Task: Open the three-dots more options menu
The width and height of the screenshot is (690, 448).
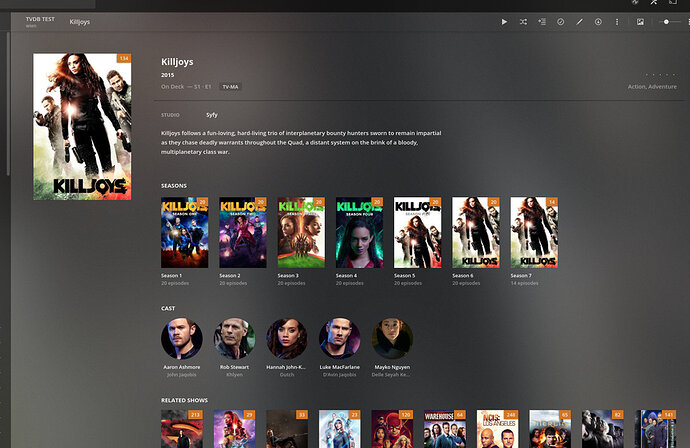Action: coord(617,22)
